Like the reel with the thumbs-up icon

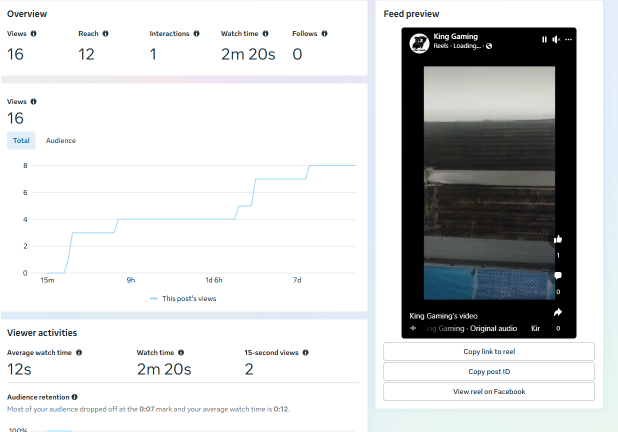pos(558,239)
